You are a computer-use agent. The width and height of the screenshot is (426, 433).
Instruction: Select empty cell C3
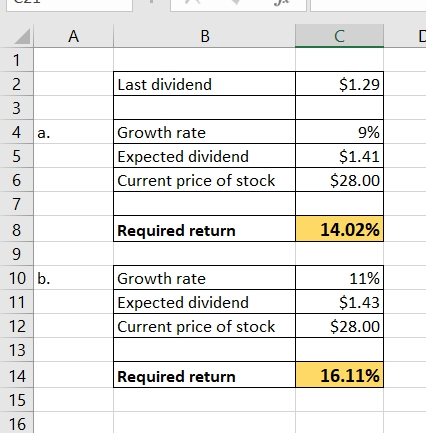click(x=339, y=108)
